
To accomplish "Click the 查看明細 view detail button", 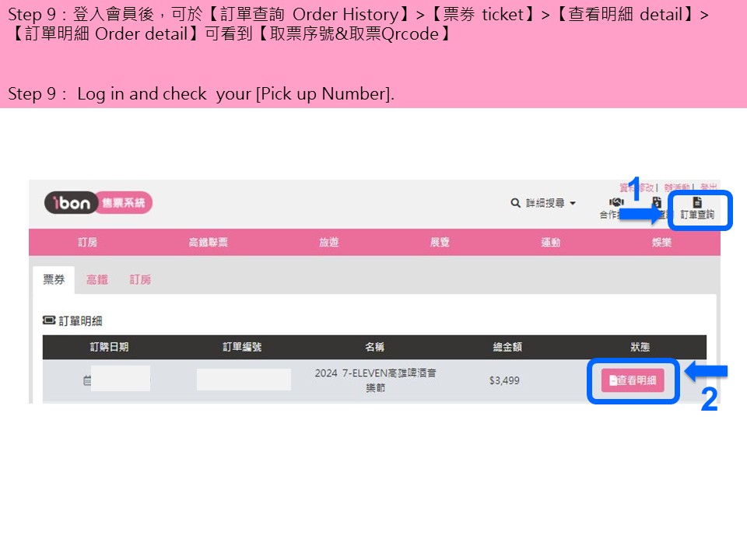I will (633, 380).
